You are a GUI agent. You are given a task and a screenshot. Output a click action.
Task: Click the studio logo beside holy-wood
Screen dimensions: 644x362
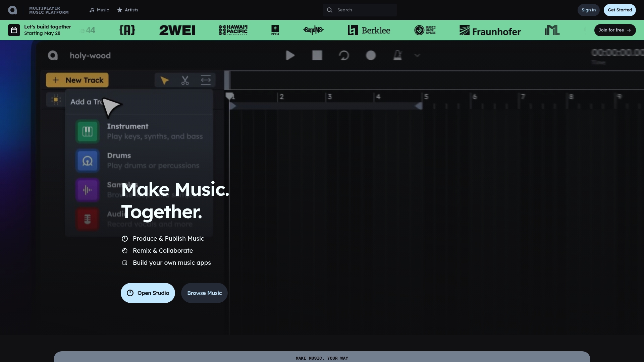53,55
